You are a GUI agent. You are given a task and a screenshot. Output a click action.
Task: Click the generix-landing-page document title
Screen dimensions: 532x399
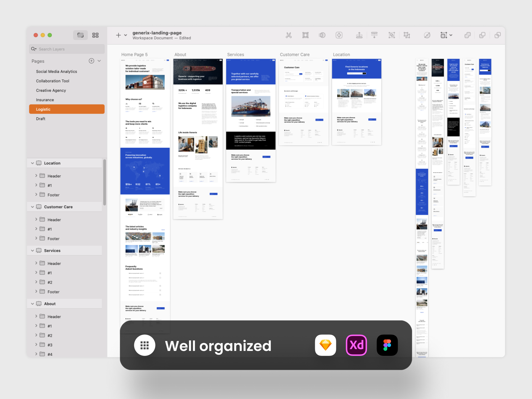tap(157, 33)
